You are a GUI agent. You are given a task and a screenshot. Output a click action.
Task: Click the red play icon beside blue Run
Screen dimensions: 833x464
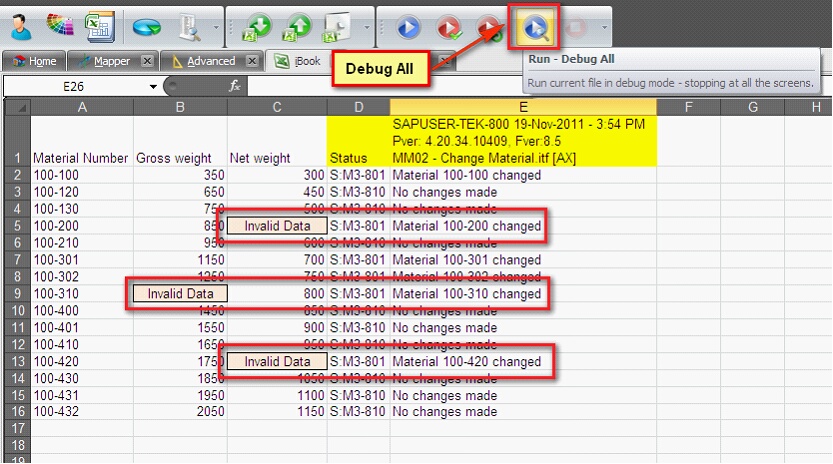(x=449, y=25)
